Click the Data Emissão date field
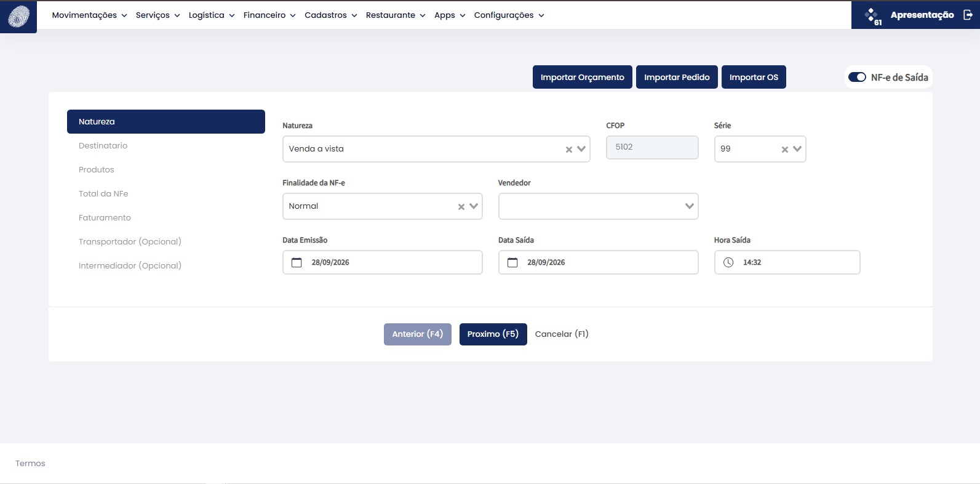This screenshot has width=980, height=484. click(x=383, y=262)
